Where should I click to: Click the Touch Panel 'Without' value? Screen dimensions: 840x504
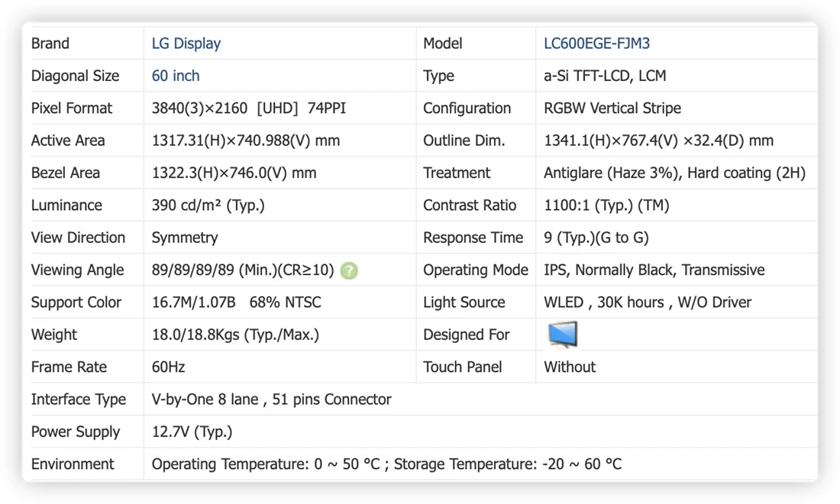[x=570, y=367]
